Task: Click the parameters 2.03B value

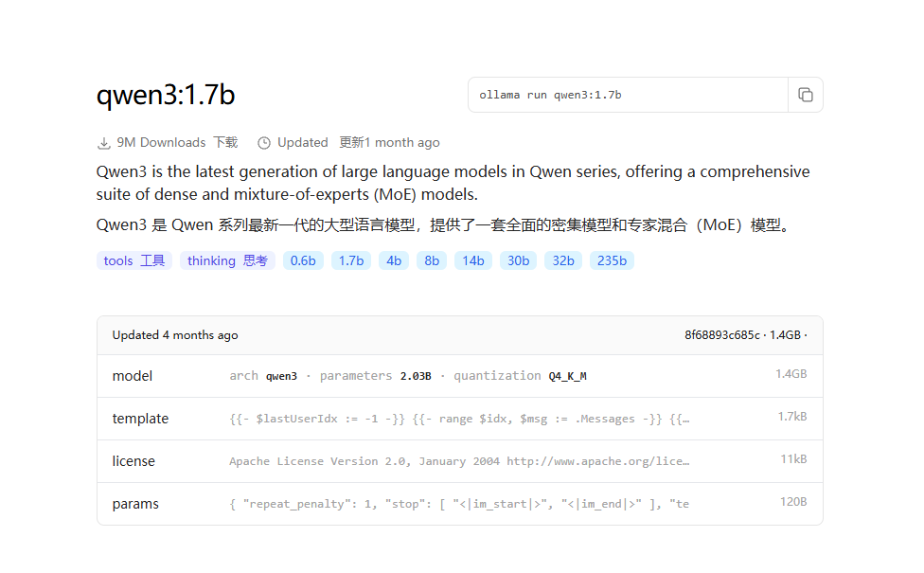Action: (x=416, y=376)
